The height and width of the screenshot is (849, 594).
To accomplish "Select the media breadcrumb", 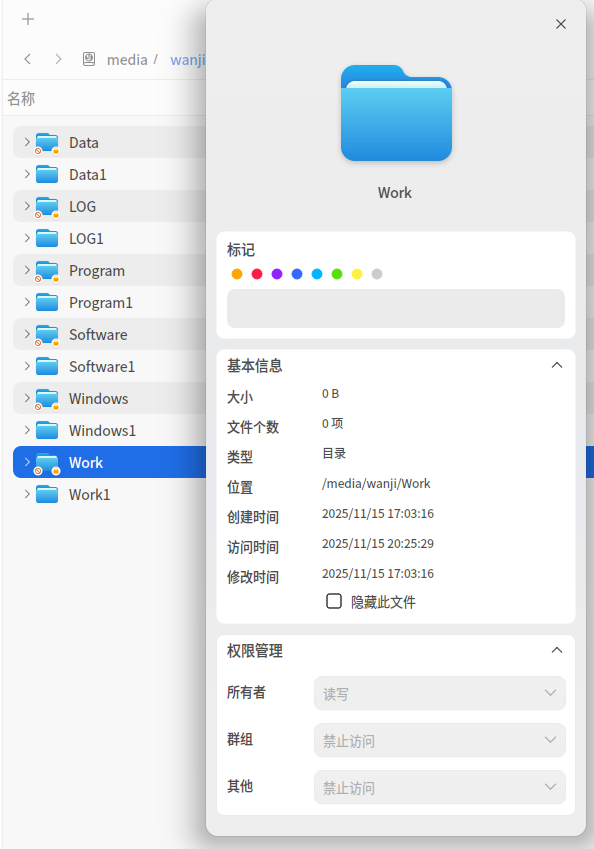I will click(127, 60).
